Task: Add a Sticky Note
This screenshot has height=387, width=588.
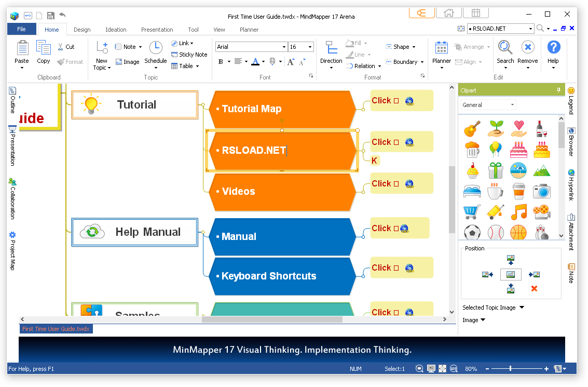Action: 189,55
